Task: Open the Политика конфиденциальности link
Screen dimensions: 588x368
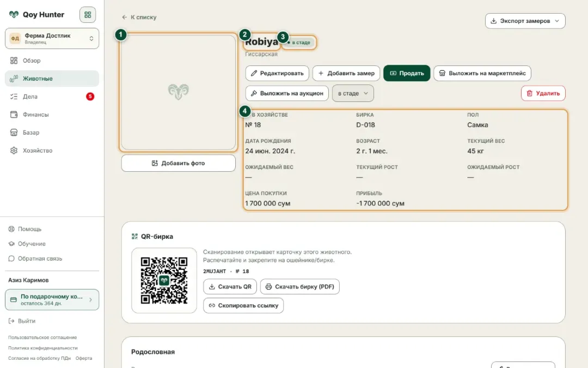Action: coord(43,348)
